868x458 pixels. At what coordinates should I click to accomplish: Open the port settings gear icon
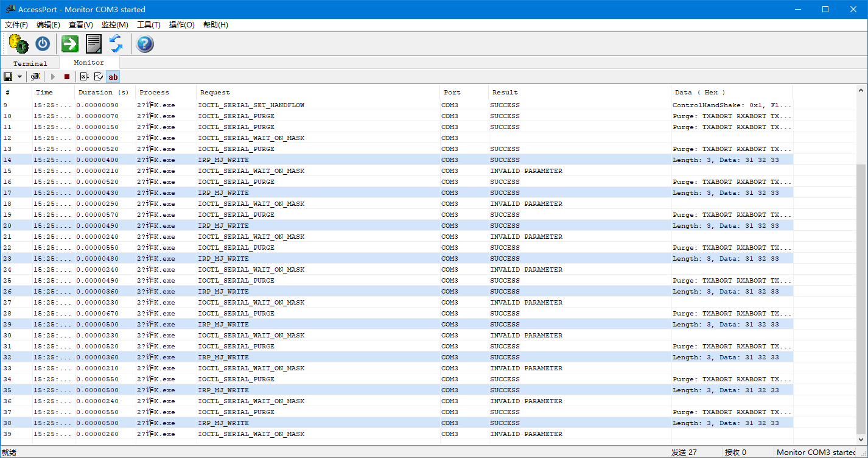coord(18,44)
